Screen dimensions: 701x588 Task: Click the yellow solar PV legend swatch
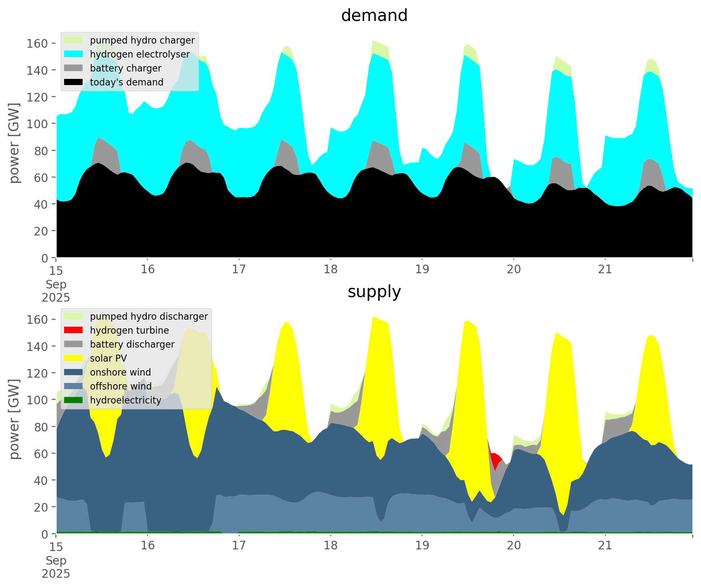coord(74,358)
